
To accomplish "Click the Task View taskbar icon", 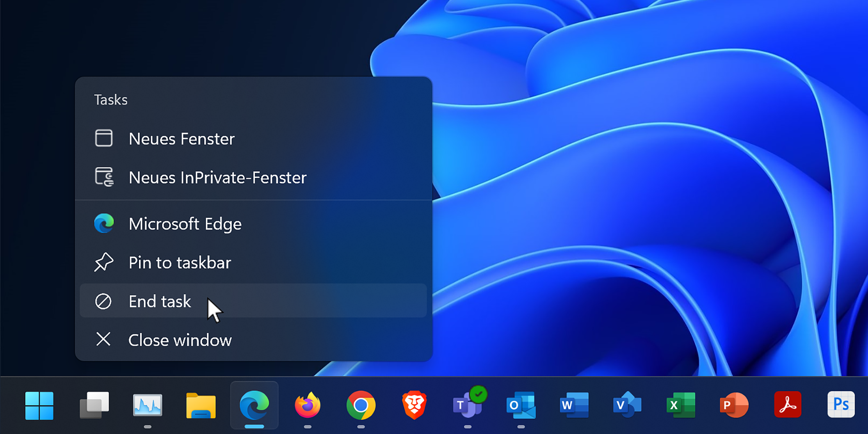I will (94, 405).
